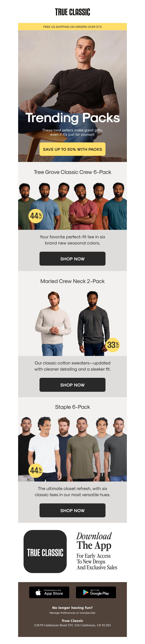Open the light gray marled sweater image

pos(53,323)
